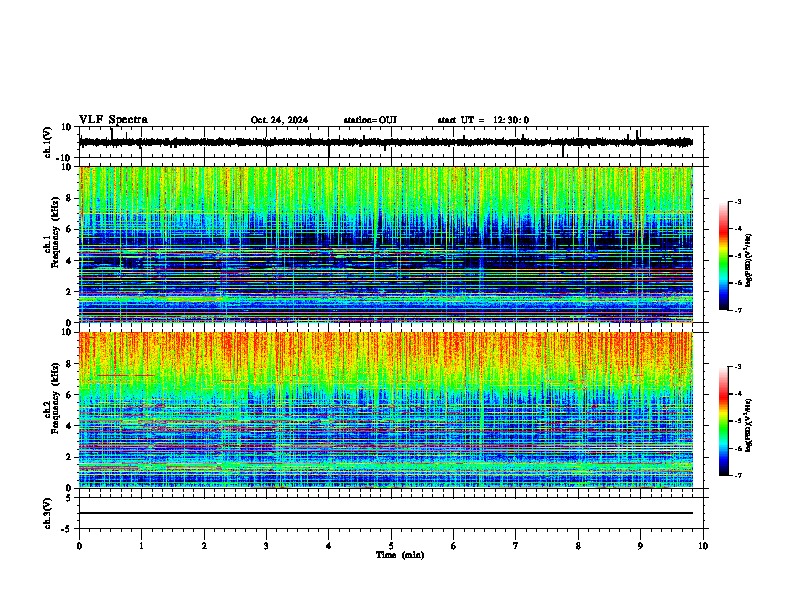
Task: Click the "ch.1(V)" vertical axis label
Action: pyautogui.click(x=48, y=142)
